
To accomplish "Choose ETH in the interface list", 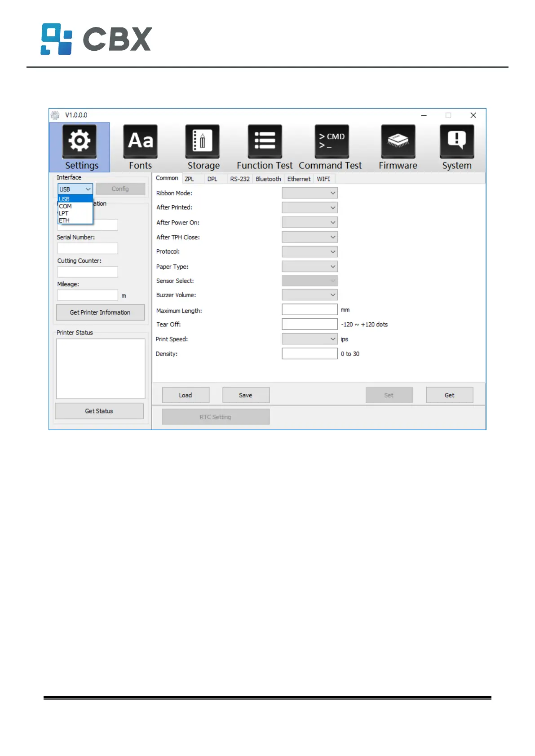I will (75, 220).
